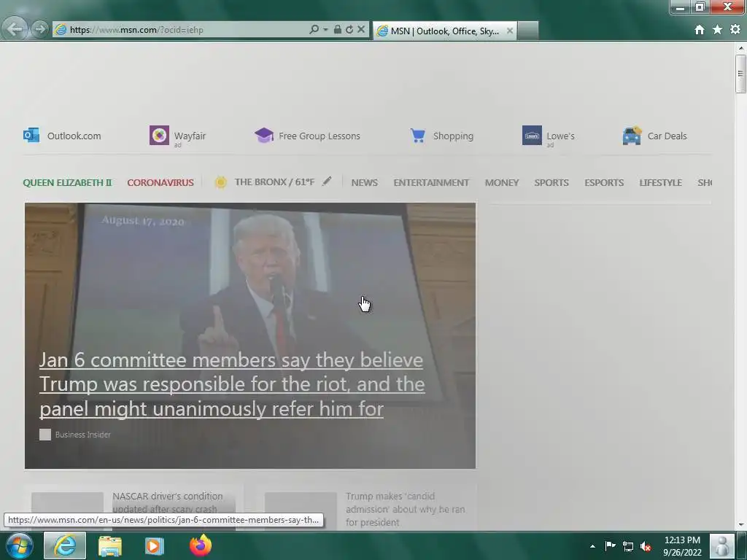Launch Firefox from the taskbar
Image resolution: width=747 pixels, height=560 pixels.
[201, 545]
